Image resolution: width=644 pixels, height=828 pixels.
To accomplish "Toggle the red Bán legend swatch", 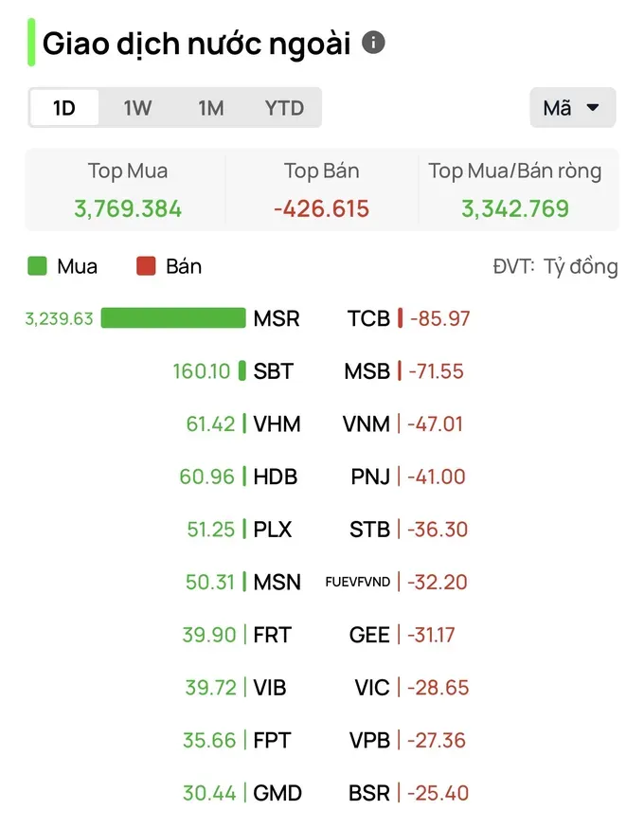I will pos(146,266).
